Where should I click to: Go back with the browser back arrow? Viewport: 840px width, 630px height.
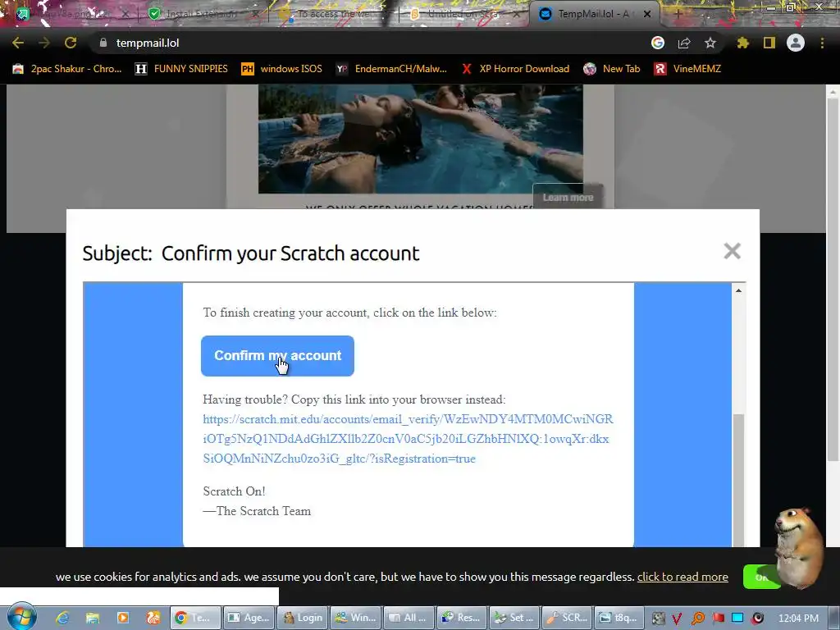[x=18, y=43]
